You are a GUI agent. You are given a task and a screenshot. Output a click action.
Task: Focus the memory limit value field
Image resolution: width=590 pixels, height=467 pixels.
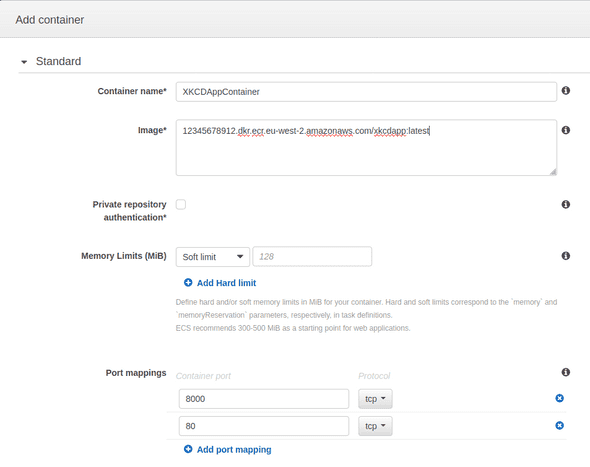click(312, 257)
